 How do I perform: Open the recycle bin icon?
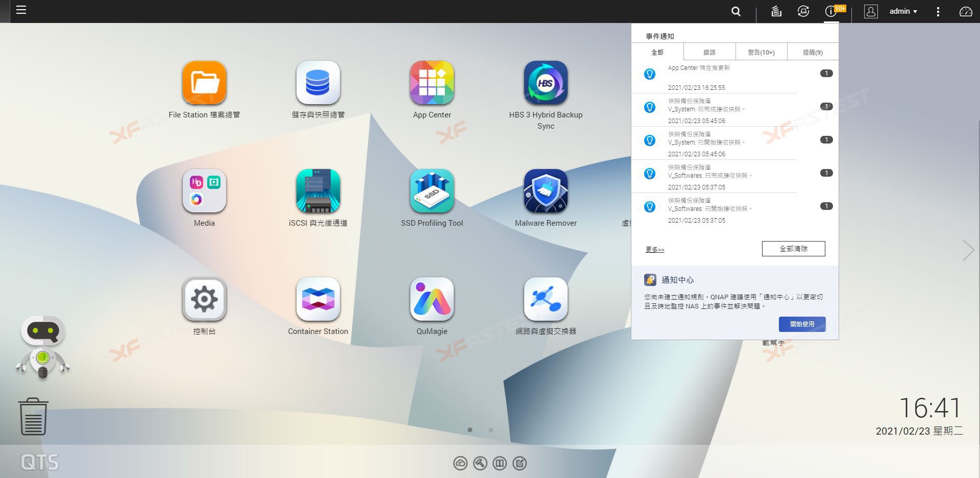click(x=33, y=416)
